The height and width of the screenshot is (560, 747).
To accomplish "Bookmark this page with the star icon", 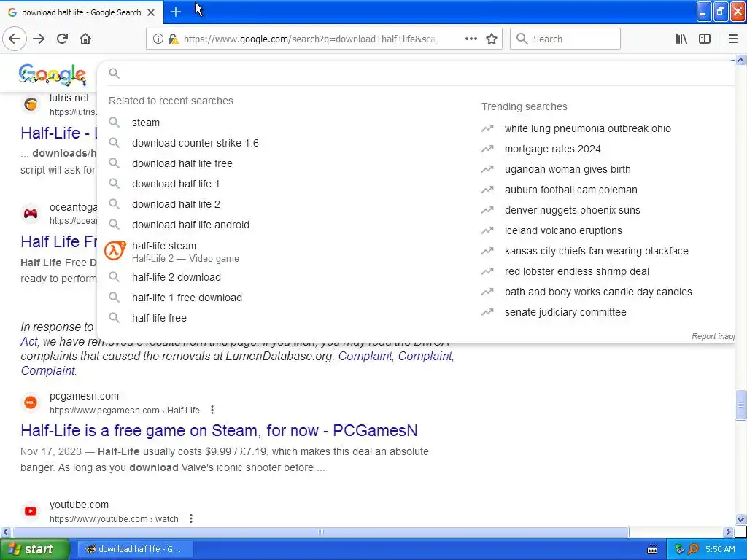I will pyautogui.click(x=492, y=39).
